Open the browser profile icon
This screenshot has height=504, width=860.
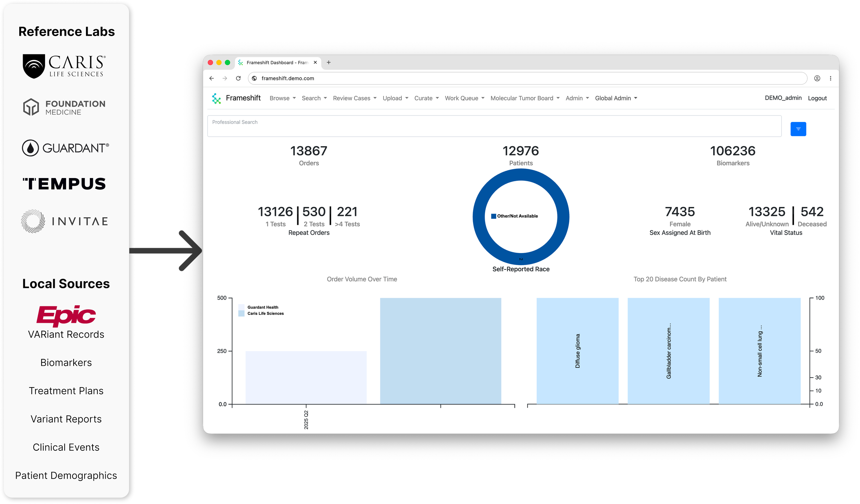817,78
